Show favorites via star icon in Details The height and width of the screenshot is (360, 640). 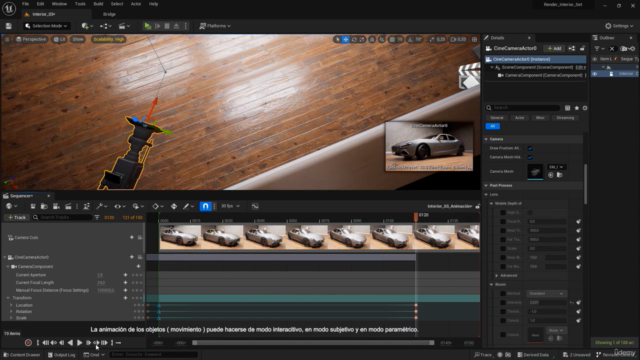pyautogui.click(x=577, y=108)
